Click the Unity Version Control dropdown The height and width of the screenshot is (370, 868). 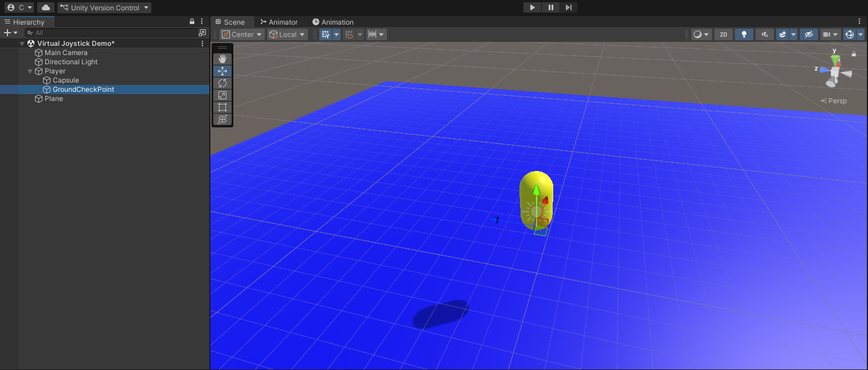click(x=104, y=7)
